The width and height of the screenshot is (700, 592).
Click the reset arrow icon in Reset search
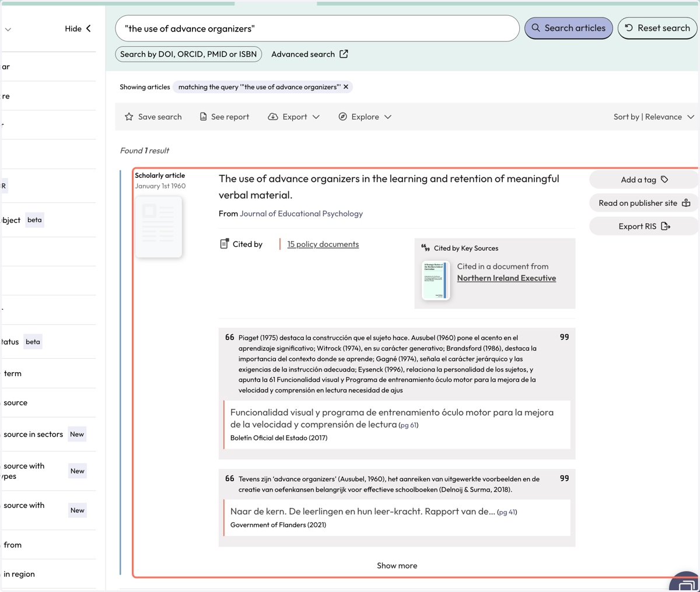(629, 28)
